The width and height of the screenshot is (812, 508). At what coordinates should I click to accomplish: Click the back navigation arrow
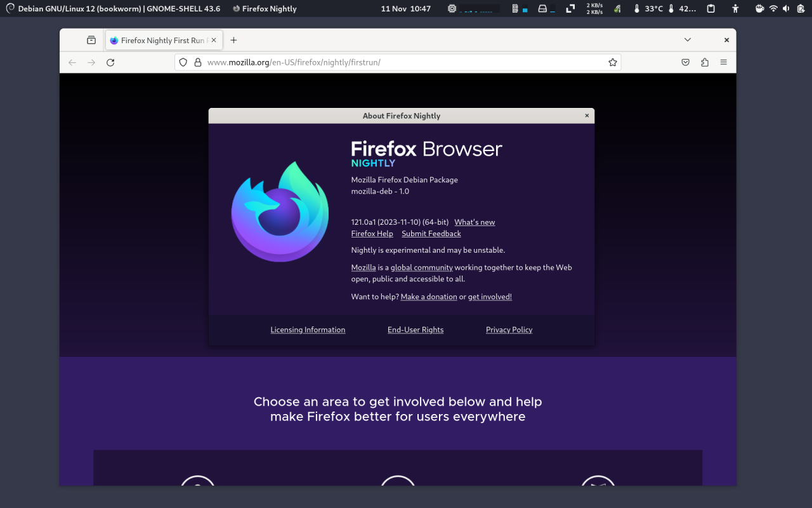[72, 62]
